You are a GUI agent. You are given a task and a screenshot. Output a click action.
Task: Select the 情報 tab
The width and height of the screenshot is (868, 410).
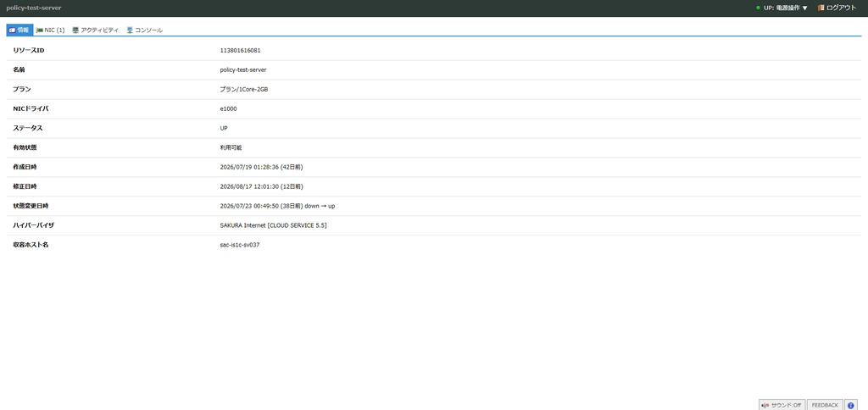click(19, 30)
